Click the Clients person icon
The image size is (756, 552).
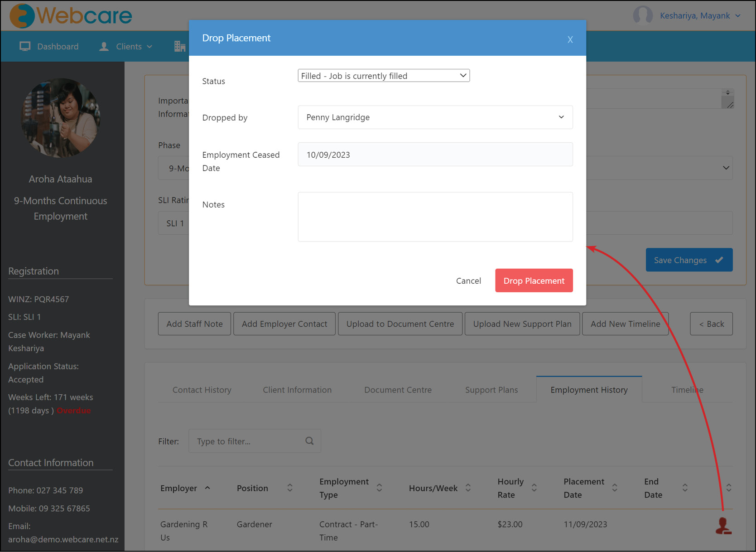coord(104,46)
